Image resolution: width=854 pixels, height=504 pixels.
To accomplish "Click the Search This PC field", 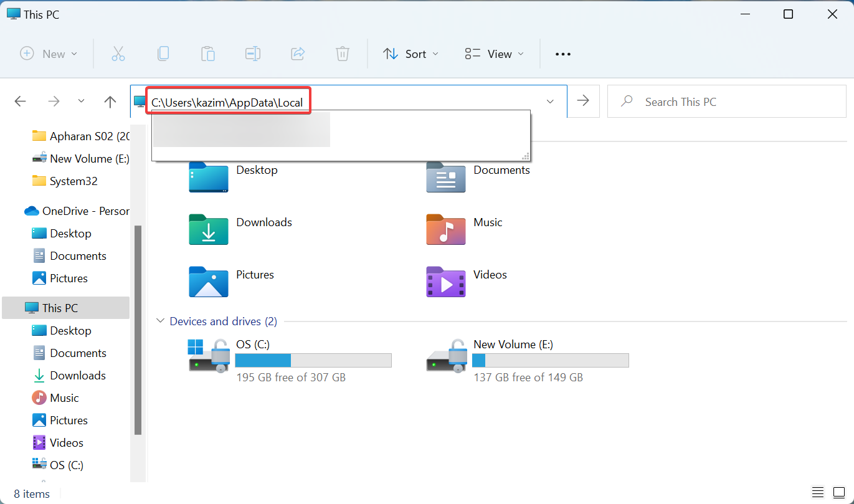I will (x=735, y=102).
